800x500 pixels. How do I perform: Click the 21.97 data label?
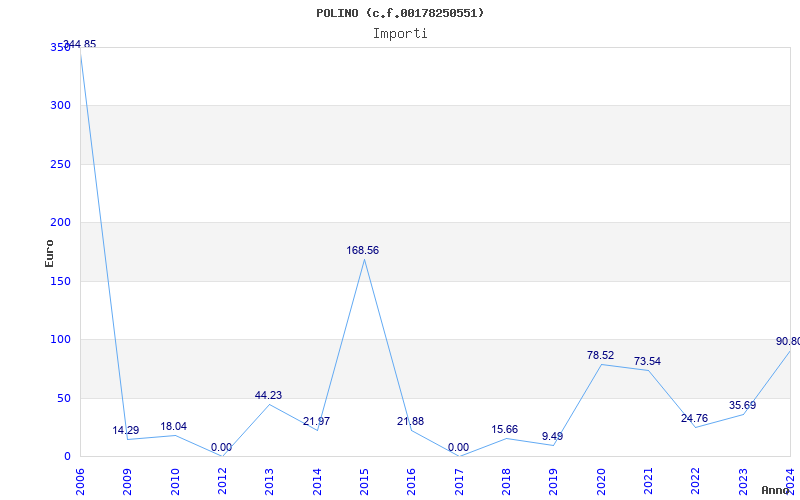[x=316, y=421]
